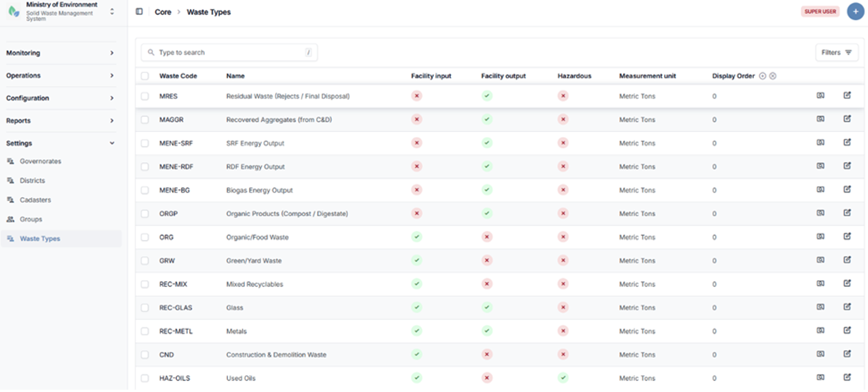Viewport: 868px width, 392px height.
Task: Sort by Name column header
Action: [x=235, y=76]
